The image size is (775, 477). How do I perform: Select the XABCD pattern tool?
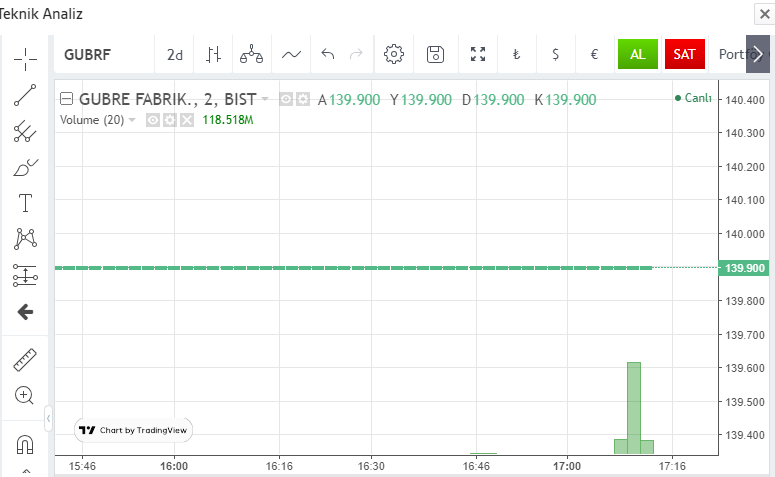click(25, 239)
